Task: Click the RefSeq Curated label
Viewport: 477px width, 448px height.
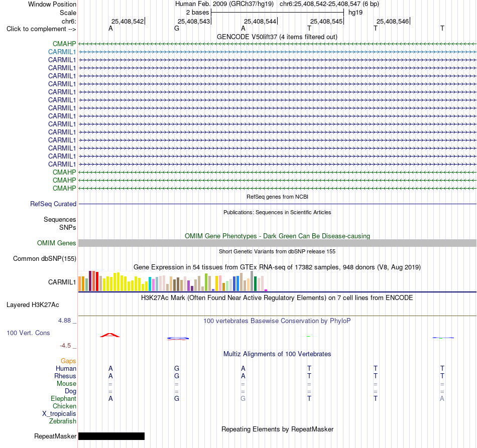Action: click(53, 204)
